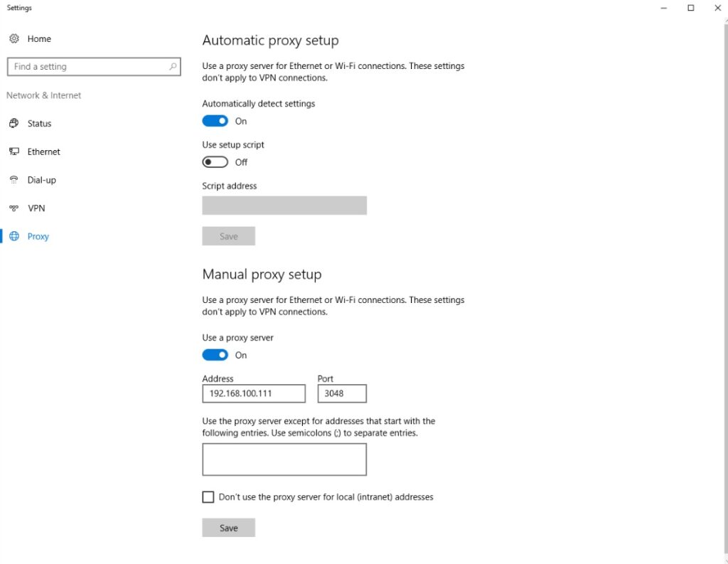Check Don't use proxy for local addresses
728x564 pixels.
click(x=208, y=497)
